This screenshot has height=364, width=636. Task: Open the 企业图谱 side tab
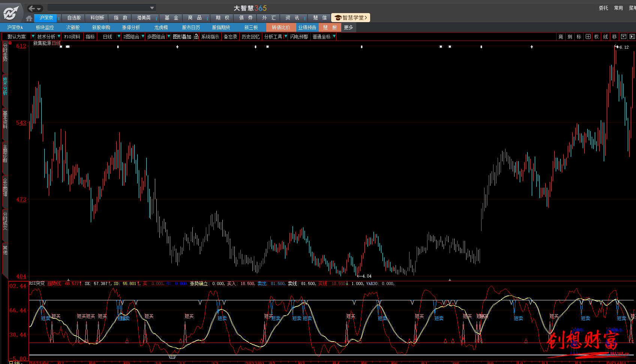pyautogui.click(x=5, y=187)
